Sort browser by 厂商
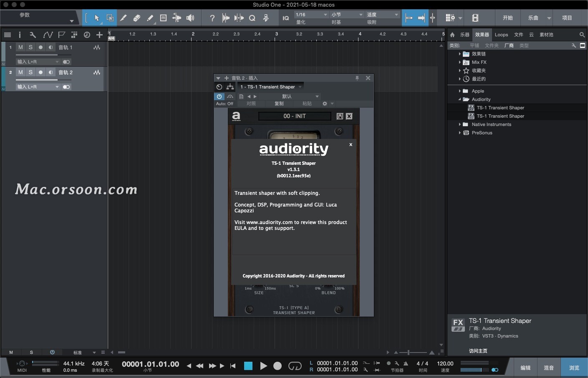The width and height of the screenshot is (588, 378). click(509, 45)
